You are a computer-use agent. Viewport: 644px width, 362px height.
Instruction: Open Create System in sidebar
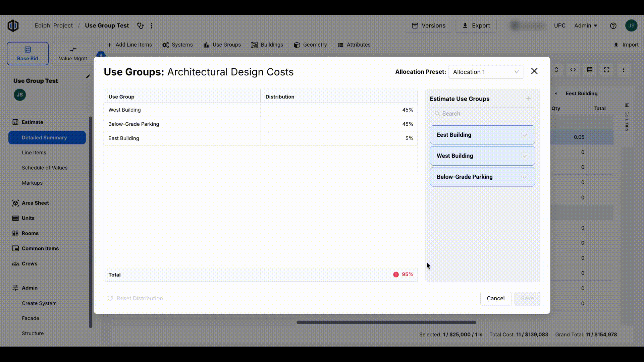39,303
